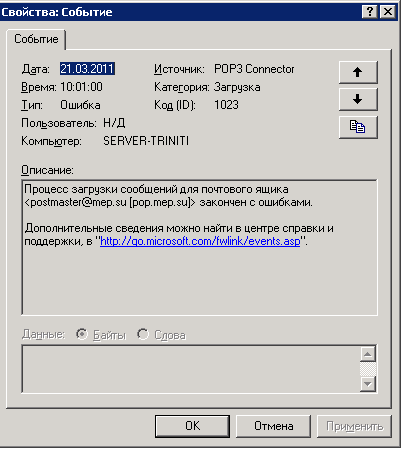Viewport: 401px width, 457px height.
Task: Click the Время label
Action: [38, 87]
